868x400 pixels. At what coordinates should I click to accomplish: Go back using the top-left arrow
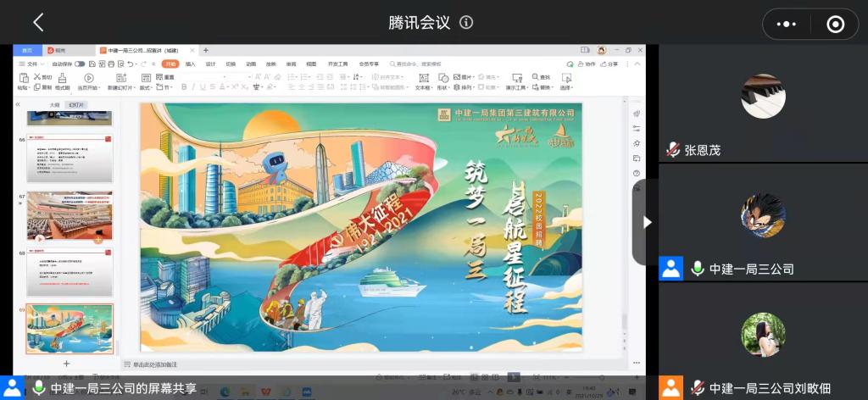click(37, 23)
